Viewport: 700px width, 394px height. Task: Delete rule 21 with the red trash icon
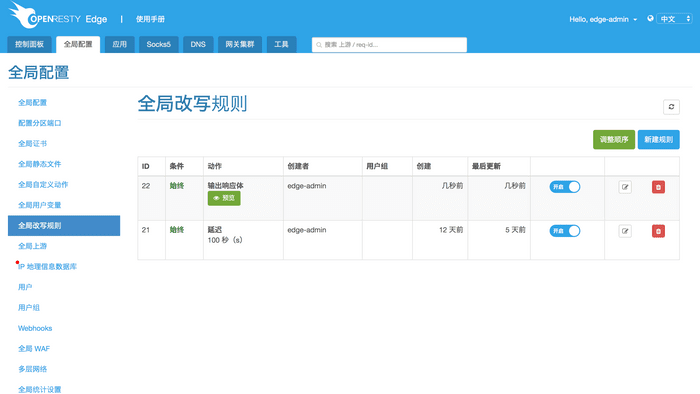[658, 231]
